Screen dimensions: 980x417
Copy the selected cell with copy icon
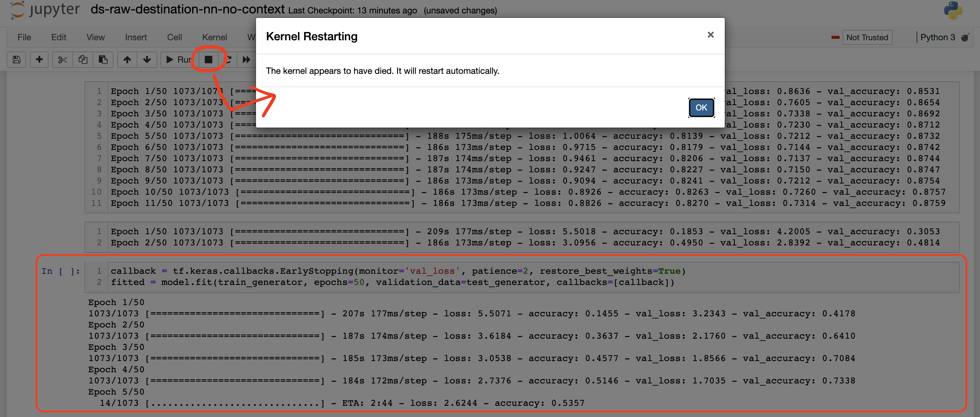click(82, 59)
